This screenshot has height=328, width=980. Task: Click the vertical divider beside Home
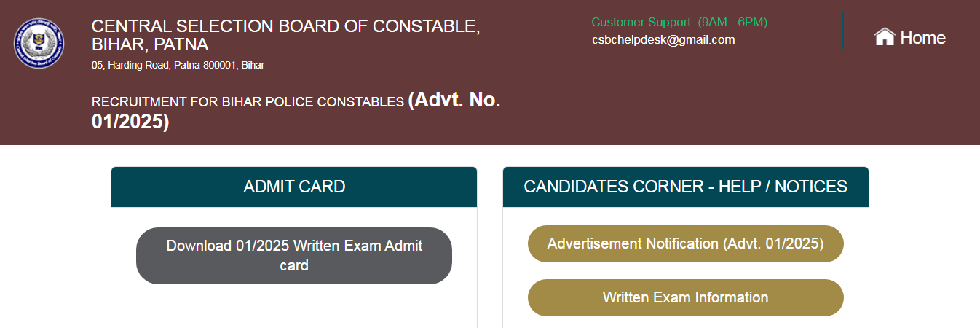coord(843,31)
